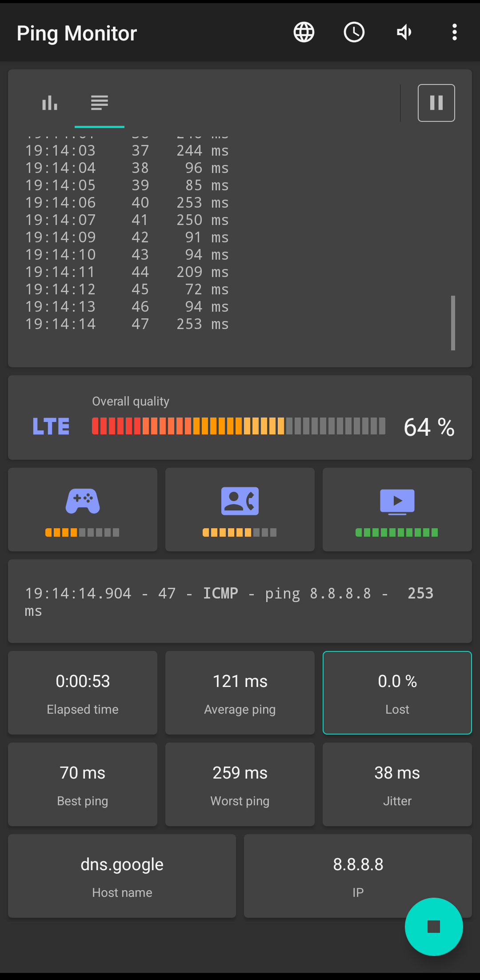The width and height of the screenshot is (480, 980).
Task: Select the text log list tab
Action: click(100, 103)
